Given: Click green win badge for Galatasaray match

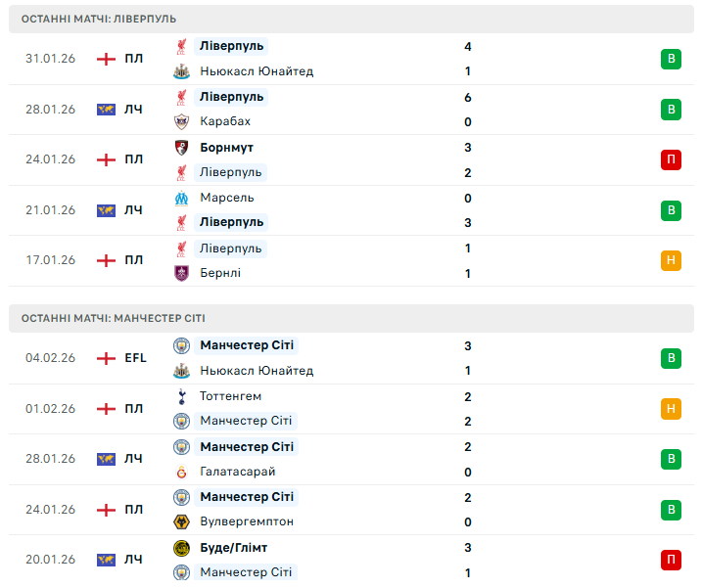Looking at the screenshot, I should (671, 459).
